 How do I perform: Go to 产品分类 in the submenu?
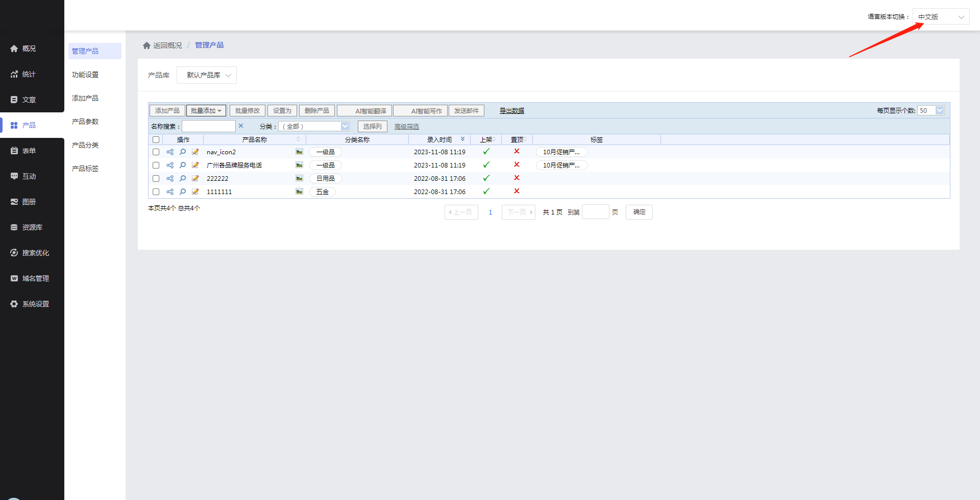pos(85,145)
